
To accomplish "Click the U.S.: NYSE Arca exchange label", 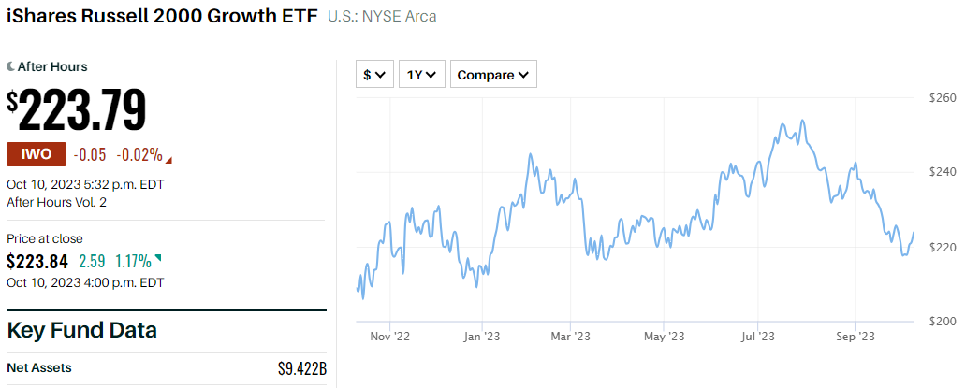I will pos(382,17).
